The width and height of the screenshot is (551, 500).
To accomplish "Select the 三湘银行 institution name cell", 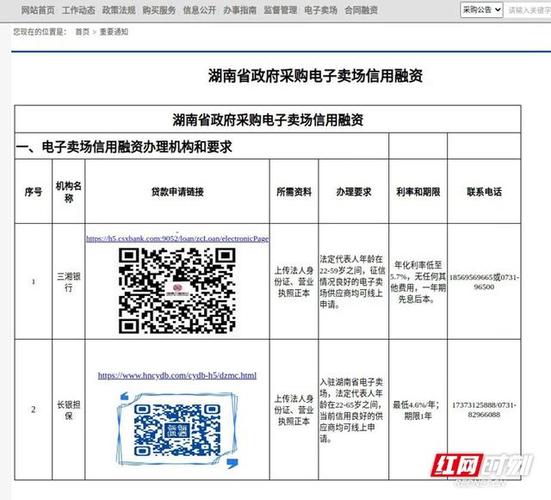I will 69,282.
